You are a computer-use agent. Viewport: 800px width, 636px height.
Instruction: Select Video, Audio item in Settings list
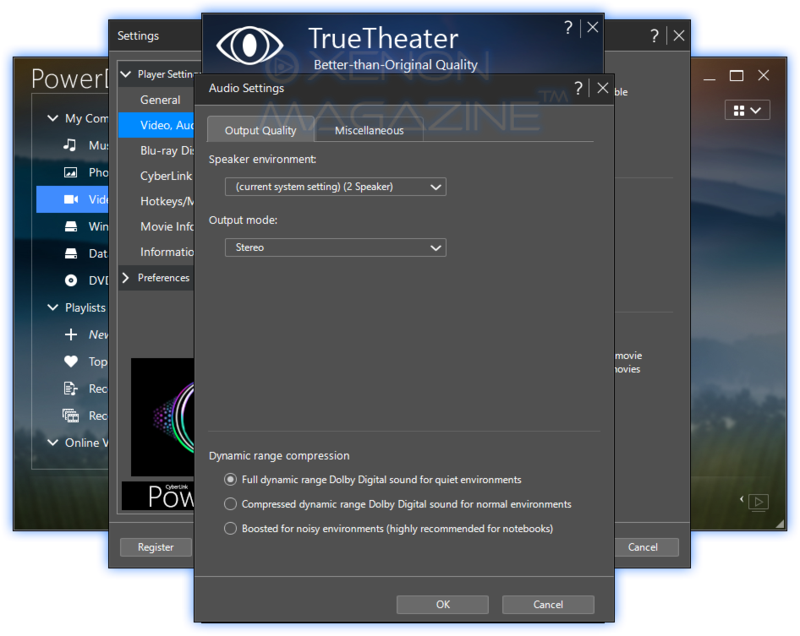pos(156,125)
